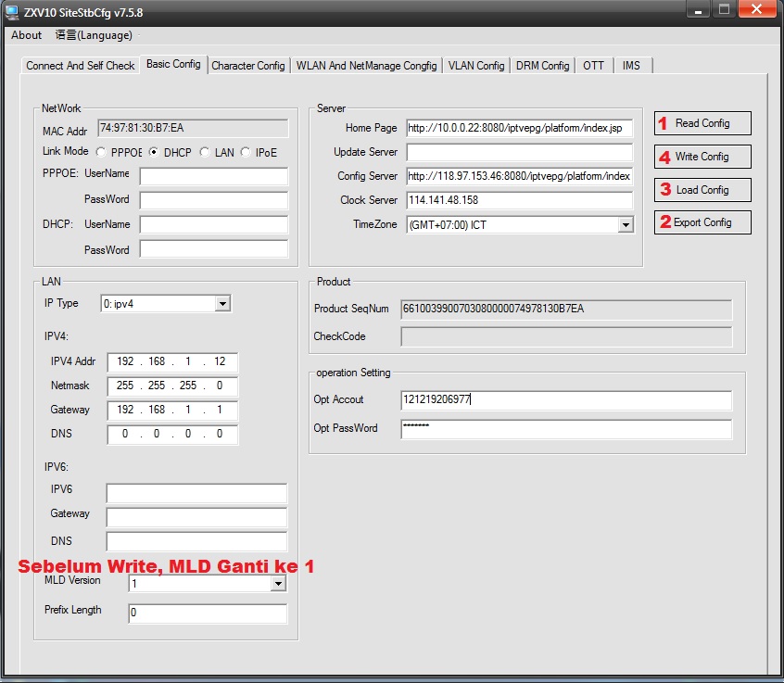Click the Opt PassWord field
This screenshot has width=784, height=683.
[x=566, y=429]
